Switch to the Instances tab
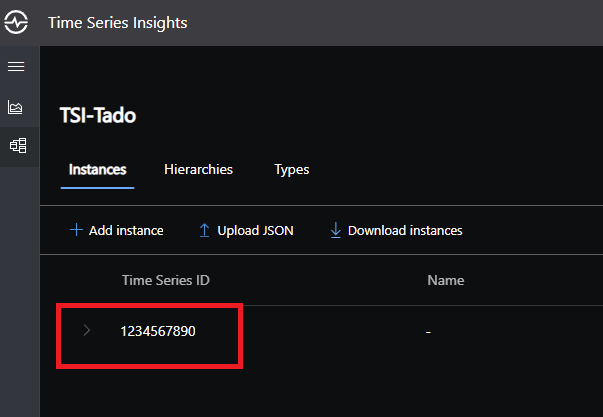The width and height of the screenshot is (603, 417). (x=97, y=170)
